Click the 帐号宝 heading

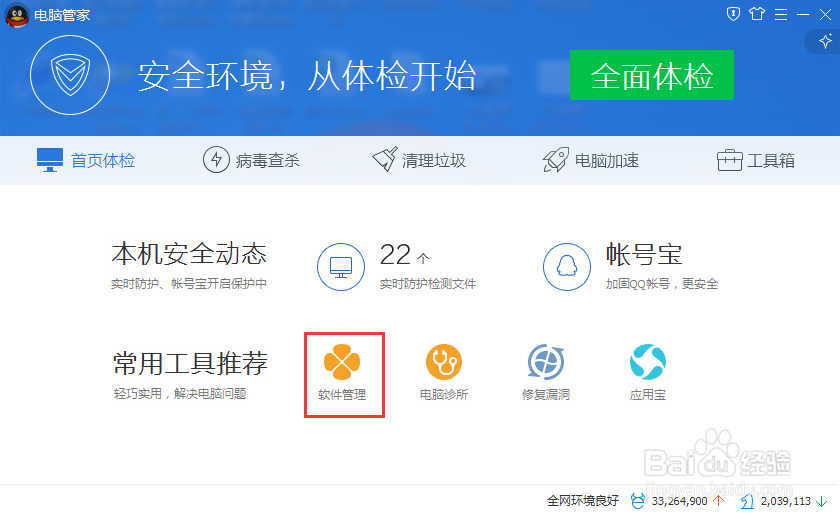point(644,254)
